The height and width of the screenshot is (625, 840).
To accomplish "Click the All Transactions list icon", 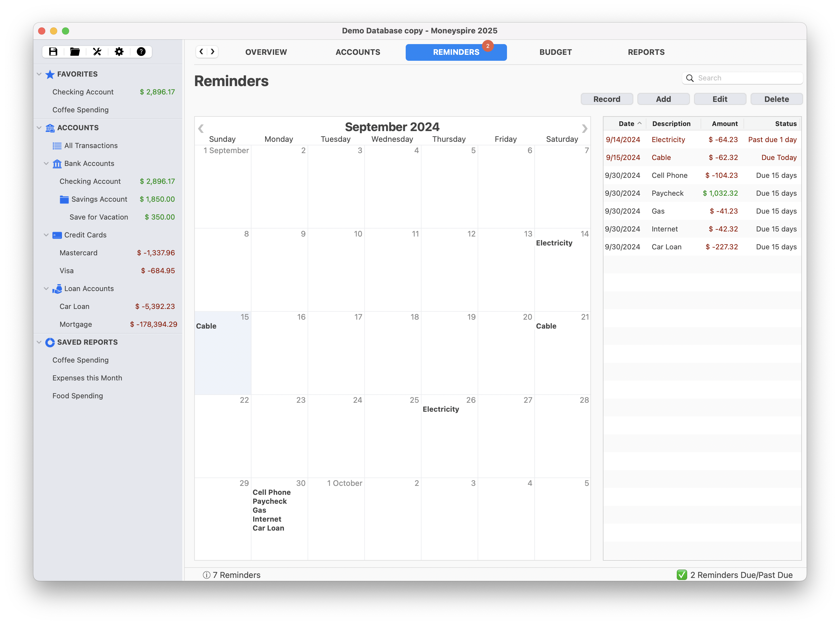I will pyautogui.click(x=57, y=146).
